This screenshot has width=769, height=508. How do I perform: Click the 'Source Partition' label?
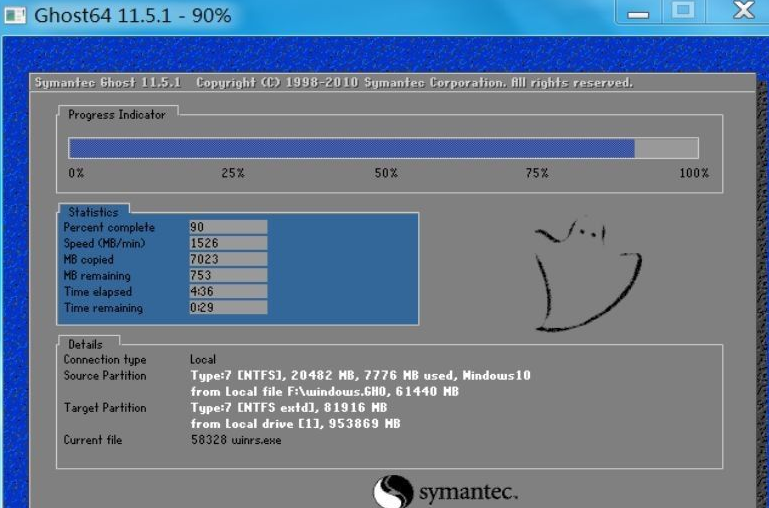105,376
